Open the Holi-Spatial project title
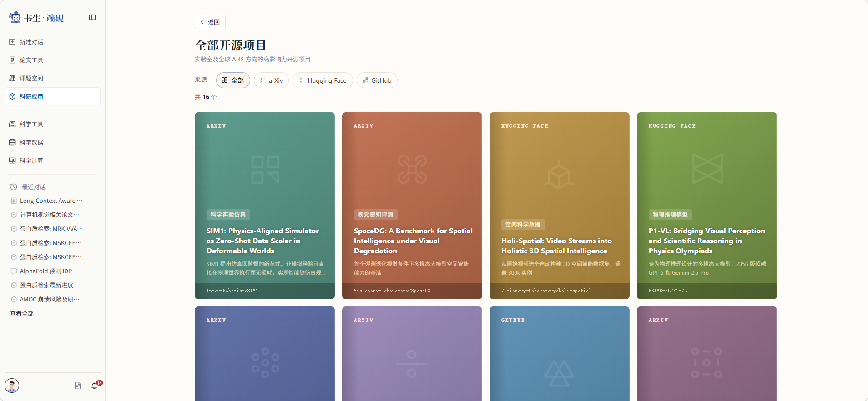The height and width of the screenshot is (401, 868). point(556,246)
